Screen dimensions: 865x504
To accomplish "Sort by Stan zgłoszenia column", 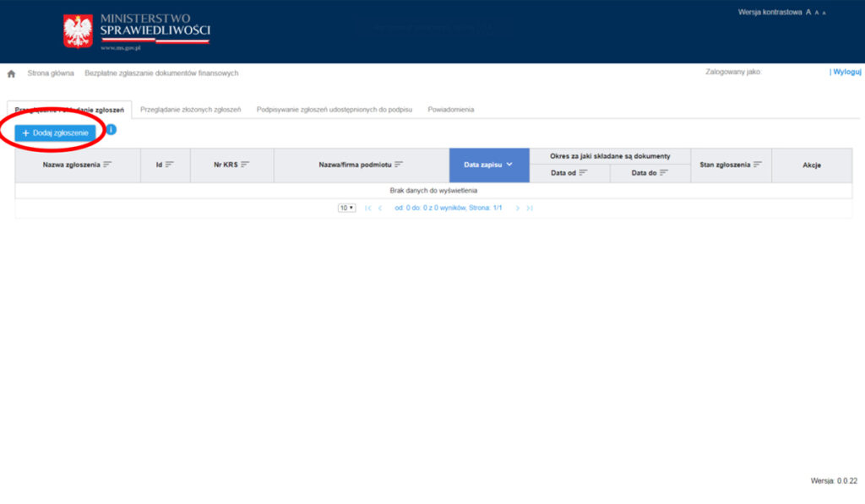I will point(758,165).
